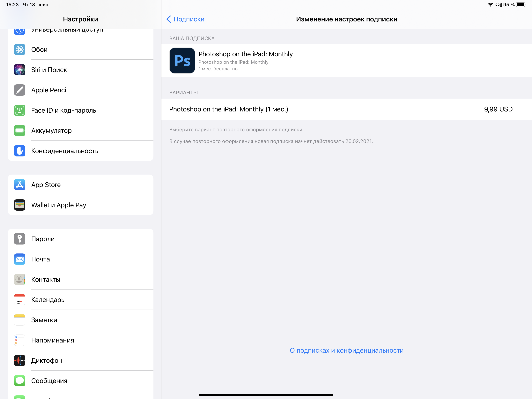Open Обои settings
This screenshot has width=532, height=399.
coord(81,49)
